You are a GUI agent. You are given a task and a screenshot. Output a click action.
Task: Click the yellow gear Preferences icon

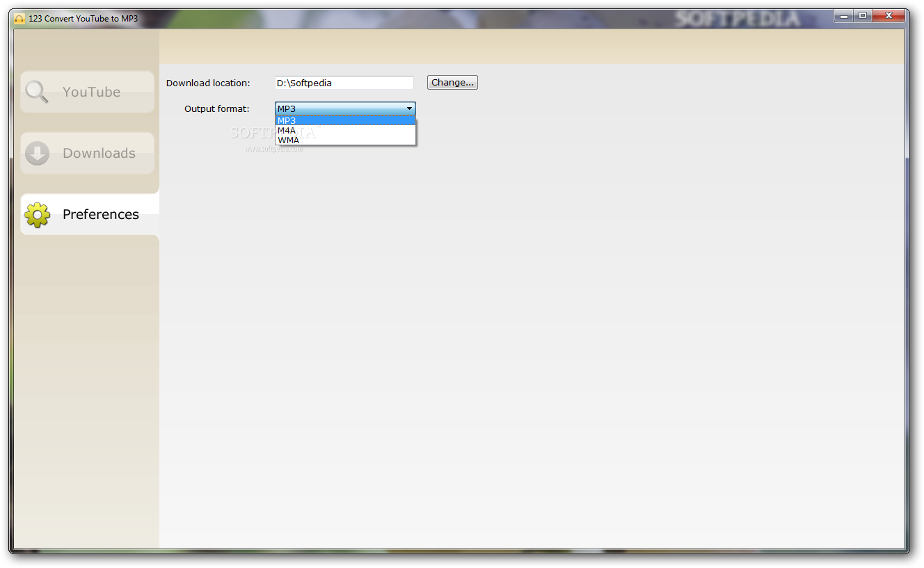[x=37, y=215]
